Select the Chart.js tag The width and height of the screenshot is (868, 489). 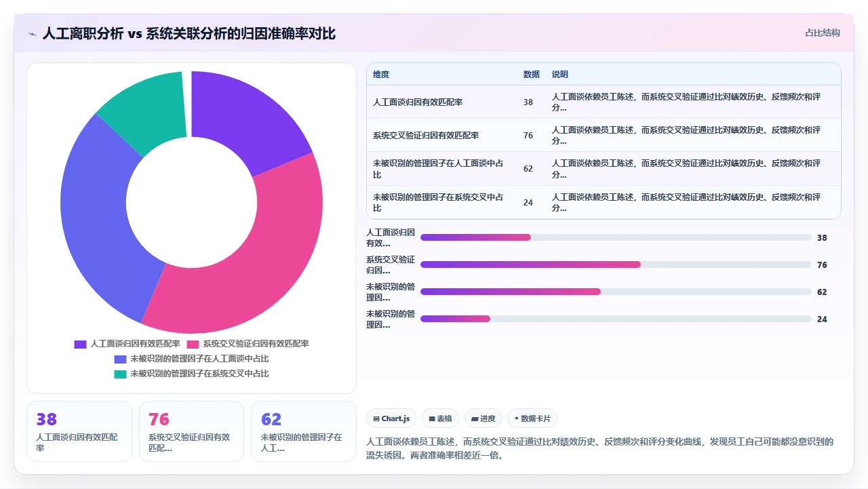391,418
